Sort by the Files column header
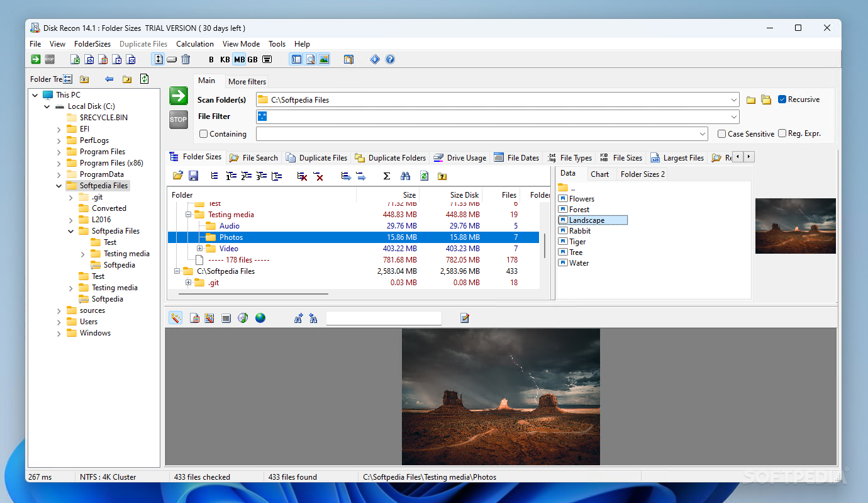The width and height of the screenshot is (868, 503). [501, 195]
